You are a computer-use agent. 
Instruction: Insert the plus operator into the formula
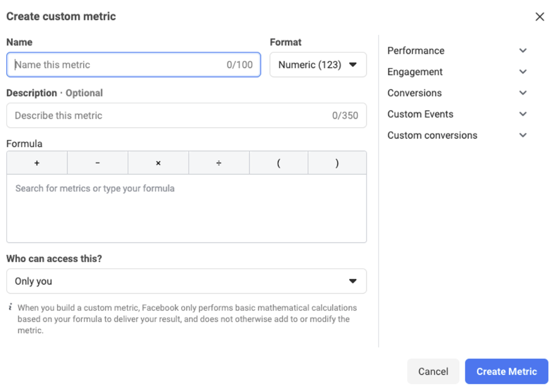(x=36, y=162)
